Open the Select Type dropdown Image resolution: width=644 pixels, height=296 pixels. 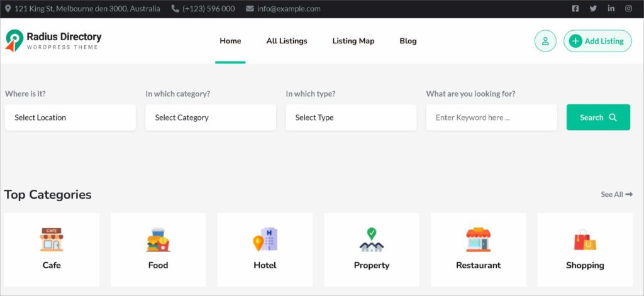[x=351, y=118]
